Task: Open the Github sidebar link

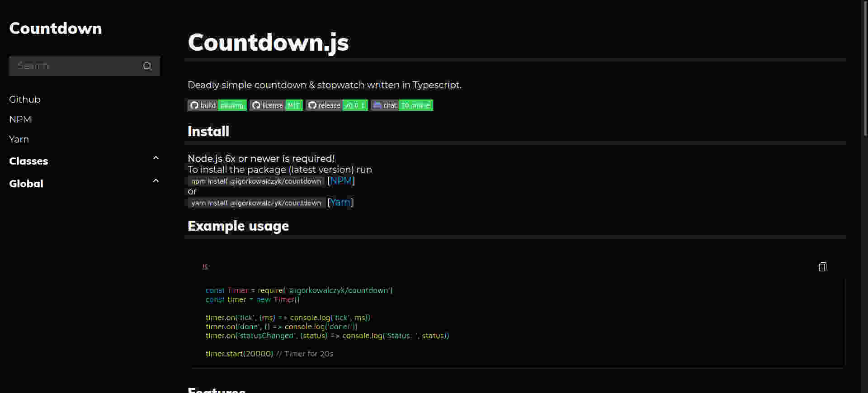Action: [25, 99]
